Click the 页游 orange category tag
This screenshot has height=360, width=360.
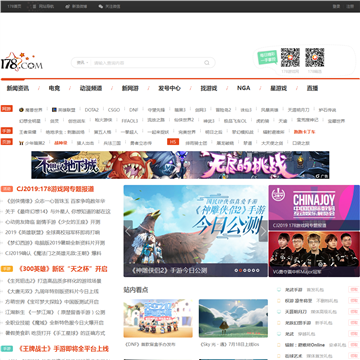pyautogui.click(x=7, y=142)
